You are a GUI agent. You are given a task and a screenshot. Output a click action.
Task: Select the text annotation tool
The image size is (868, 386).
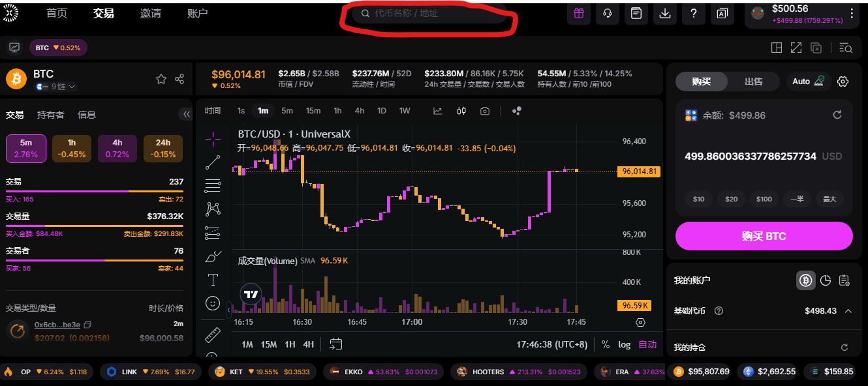[213, 280]
